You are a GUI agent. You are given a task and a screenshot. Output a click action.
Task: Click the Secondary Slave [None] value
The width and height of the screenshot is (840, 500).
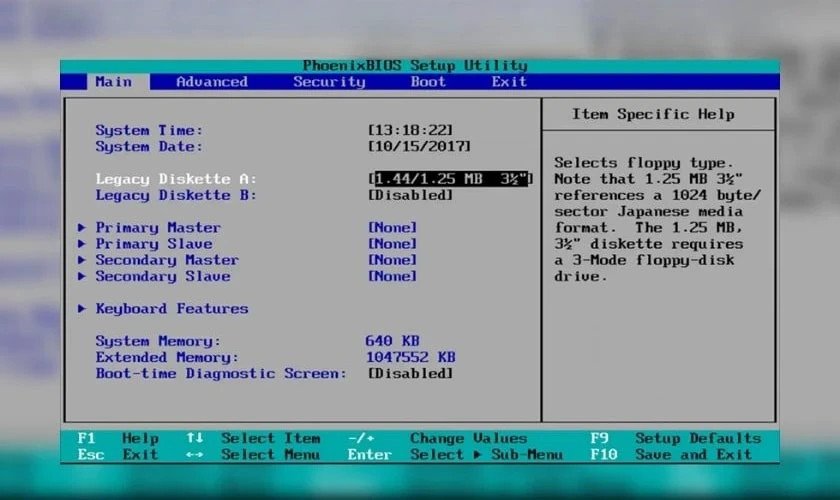pos(392,277)
